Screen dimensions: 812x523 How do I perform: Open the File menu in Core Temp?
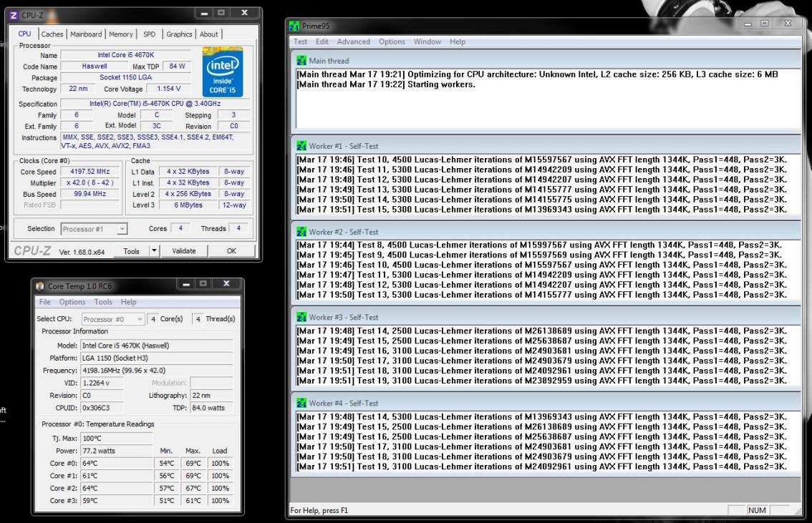click(x=45, y=302)
